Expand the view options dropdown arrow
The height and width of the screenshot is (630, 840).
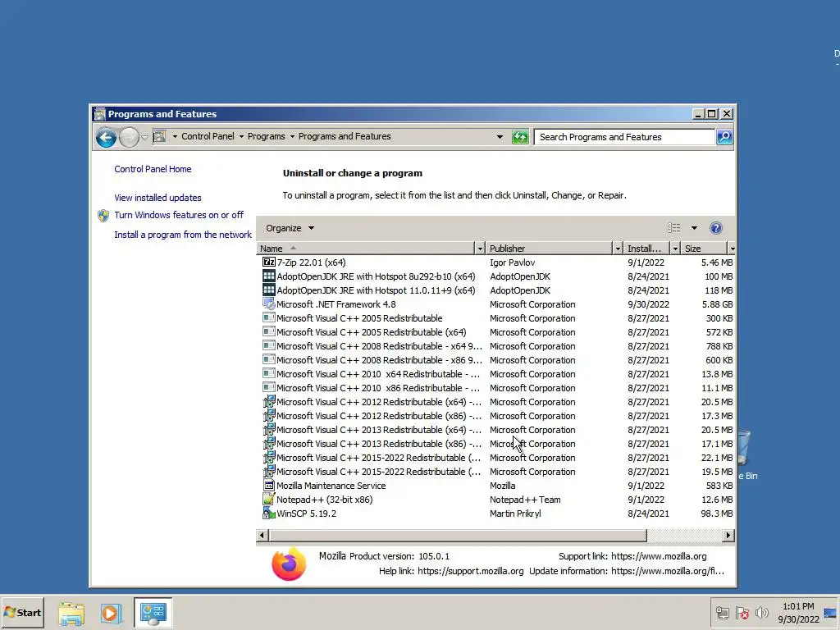[x=694, y=228]
